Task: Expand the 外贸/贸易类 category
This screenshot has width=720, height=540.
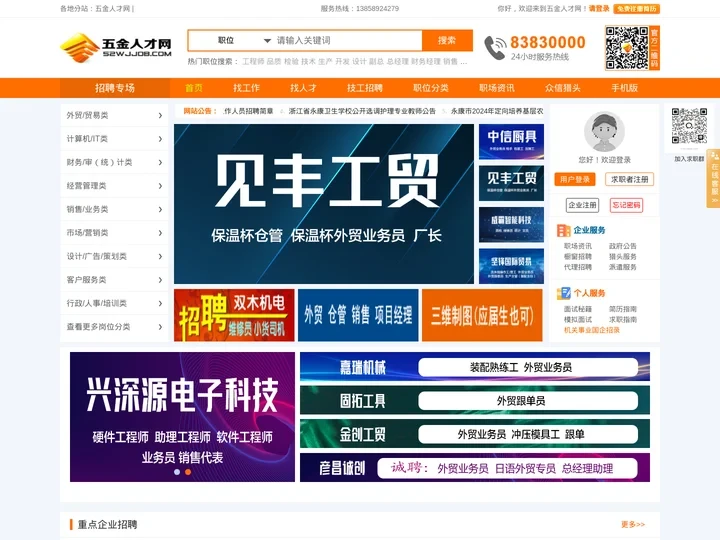Action: 114,115
